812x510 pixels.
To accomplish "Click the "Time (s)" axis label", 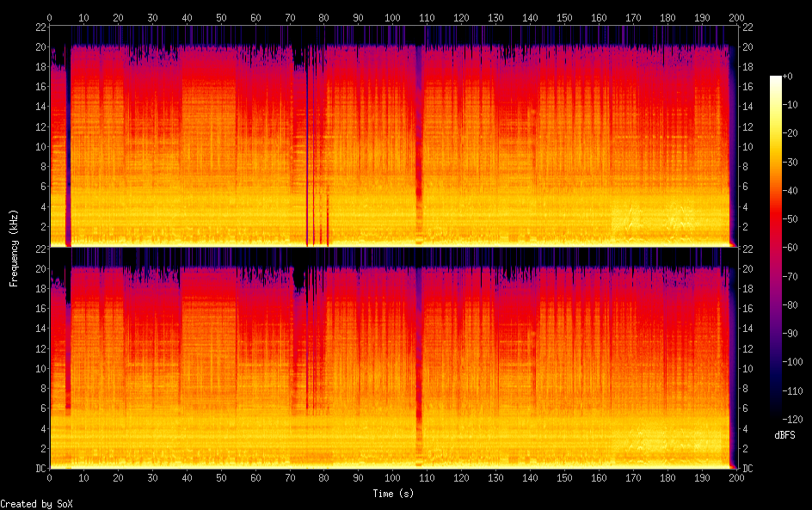I will [392, 494].
